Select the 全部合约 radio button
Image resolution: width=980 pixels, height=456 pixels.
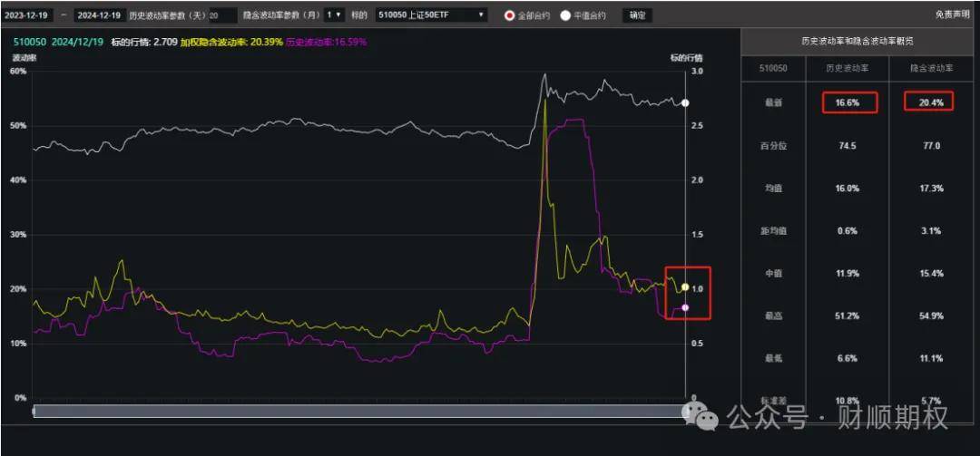click(x=509, y=15)
